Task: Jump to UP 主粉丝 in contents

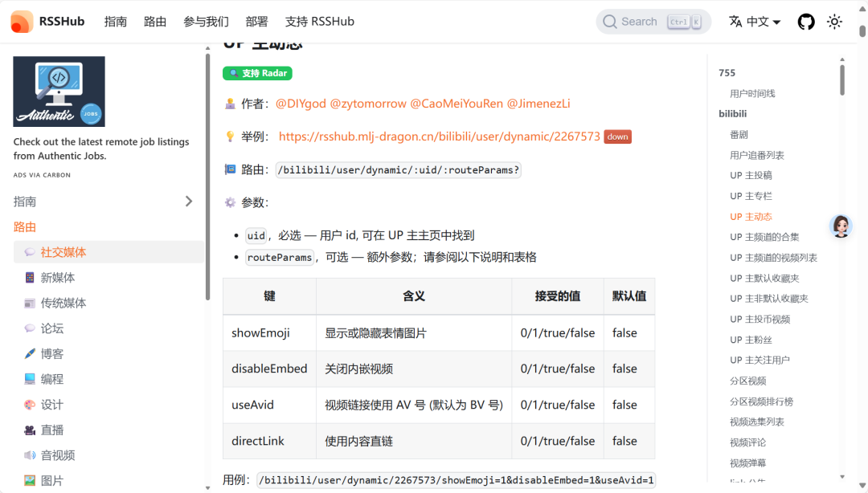Action: click(x=751, y=340)
